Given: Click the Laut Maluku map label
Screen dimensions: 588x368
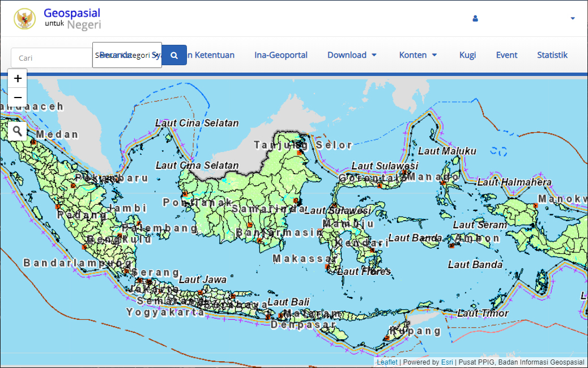Looking at the screenshot, I should pos(447,151).
